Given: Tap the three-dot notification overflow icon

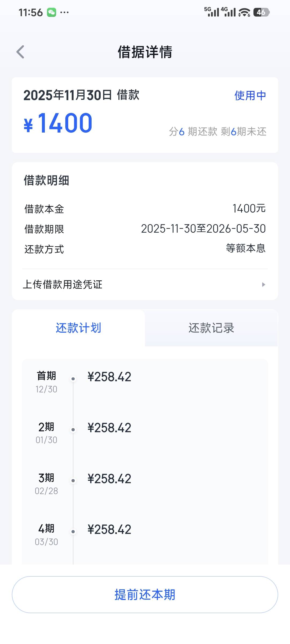Looking at the screenshot, I should (x=64, y=12).
